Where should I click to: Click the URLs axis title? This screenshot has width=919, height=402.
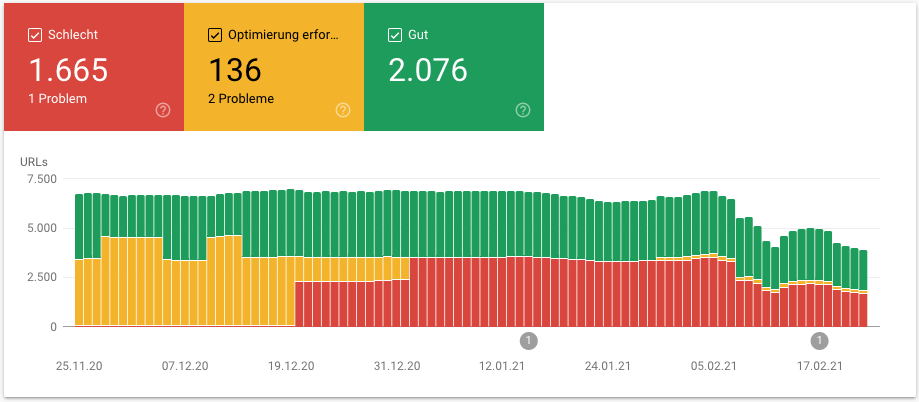coord(34,160)
